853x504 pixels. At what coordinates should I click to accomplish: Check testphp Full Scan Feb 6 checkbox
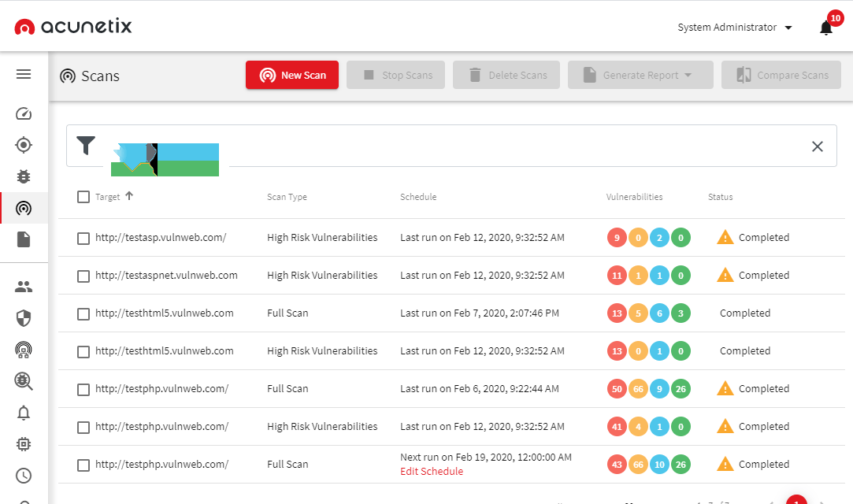coord(83,390)
